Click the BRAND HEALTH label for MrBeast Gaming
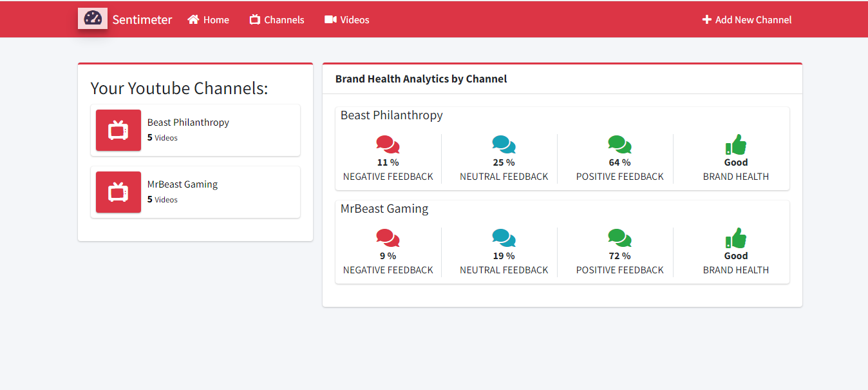This screenshot has width=868, height=390. click(x=736, y=270)
